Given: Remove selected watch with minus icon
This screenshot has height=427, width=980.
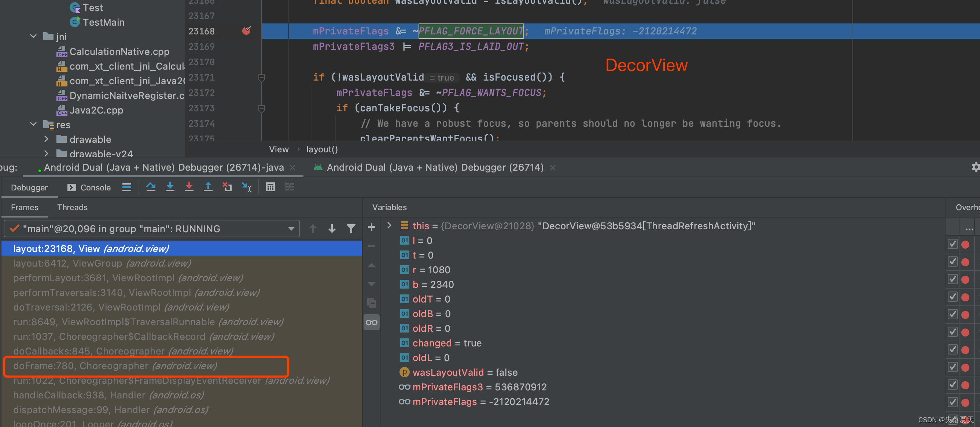Looking at the screenshot, I should coord(372,246).
